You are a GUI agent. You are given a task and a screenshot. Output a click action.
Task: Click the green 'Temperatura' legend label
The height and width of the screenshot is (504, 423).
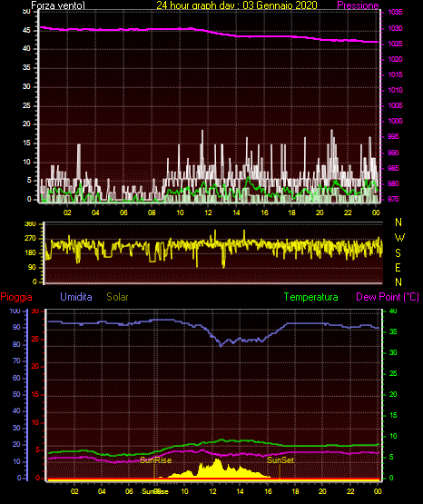[x=311, y=297]
